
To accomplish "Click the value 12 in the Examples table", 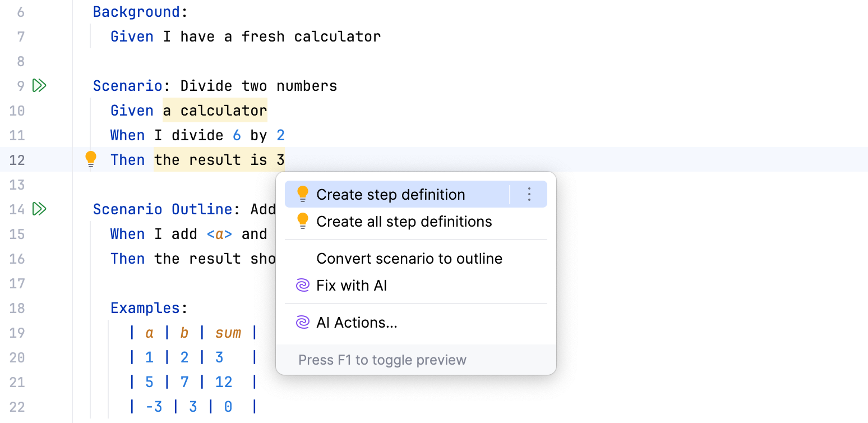I will [x=224, y=381].
